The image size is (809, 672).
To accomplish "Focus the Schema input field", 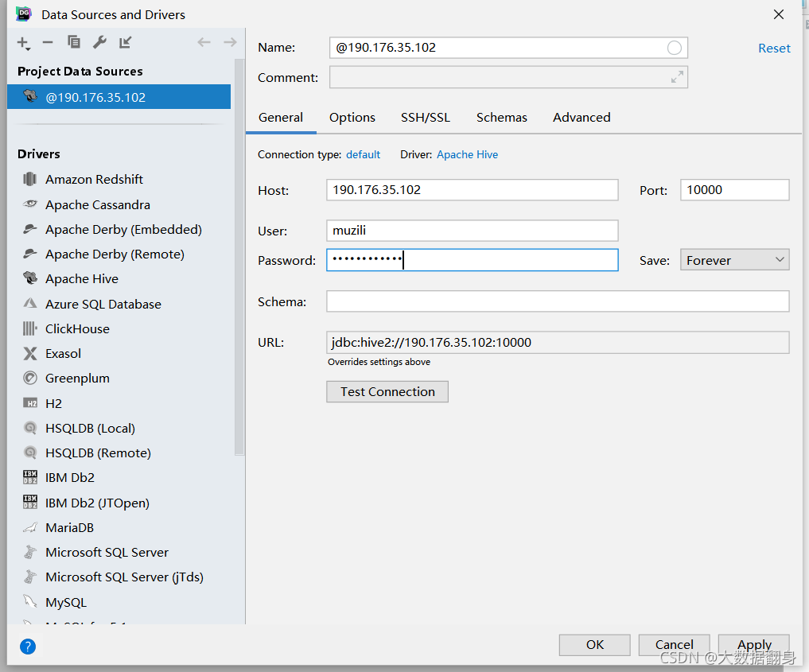I will tap(558, 301).
